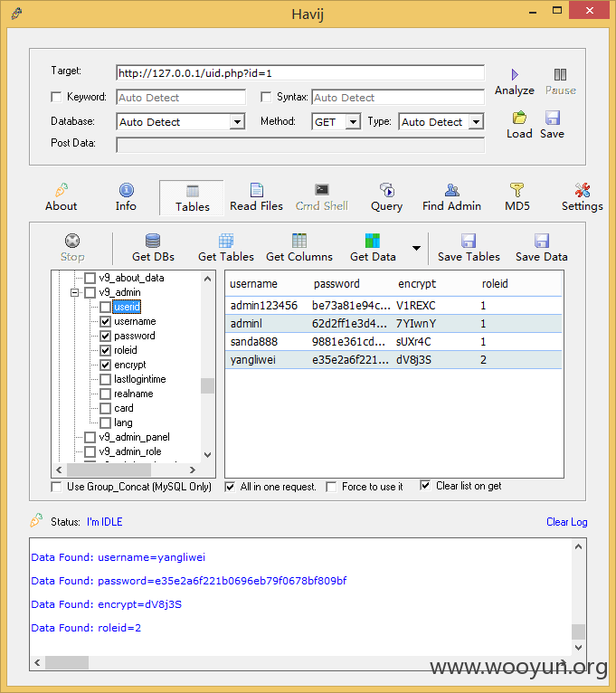Click the tree's scroll up arrow

208,279
